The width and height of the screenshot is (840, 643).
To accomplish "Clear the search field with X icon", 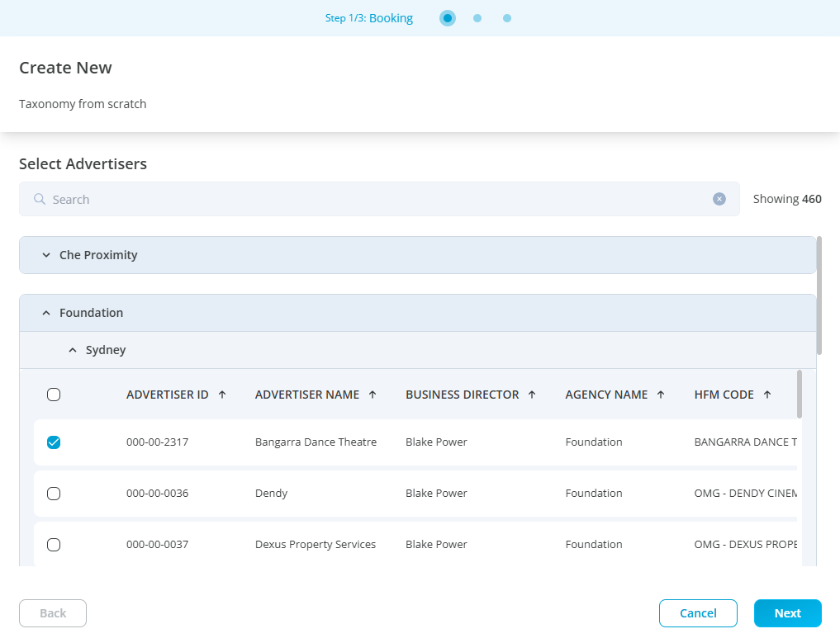I will (x=719, y=199).
